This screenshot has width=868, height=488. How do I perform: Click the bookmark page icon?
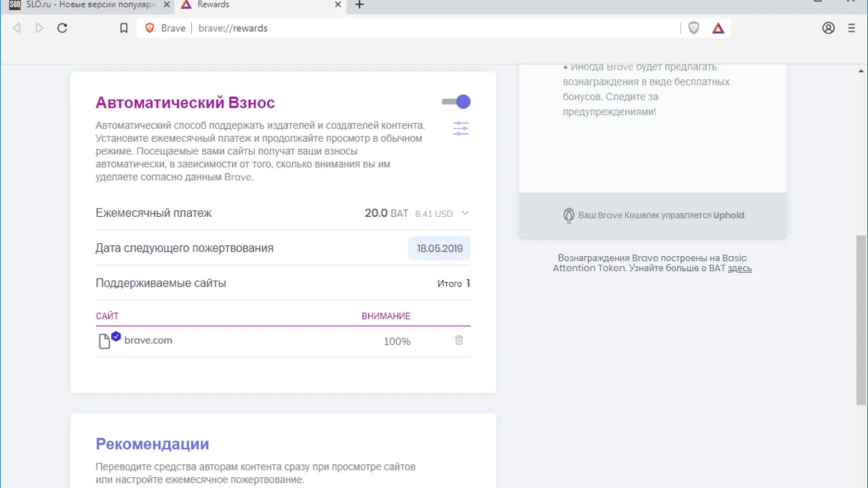pyautogui.click(x=123, y=28)
